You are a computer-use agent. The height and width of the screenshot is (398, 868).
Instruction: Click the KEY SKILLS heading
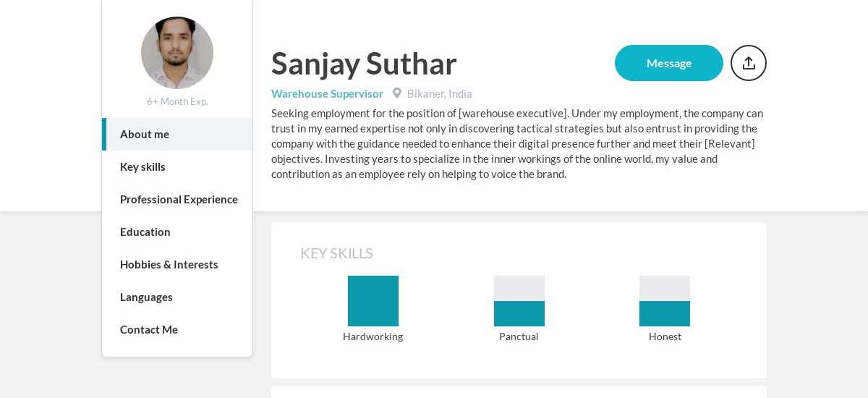click(336, 253)
